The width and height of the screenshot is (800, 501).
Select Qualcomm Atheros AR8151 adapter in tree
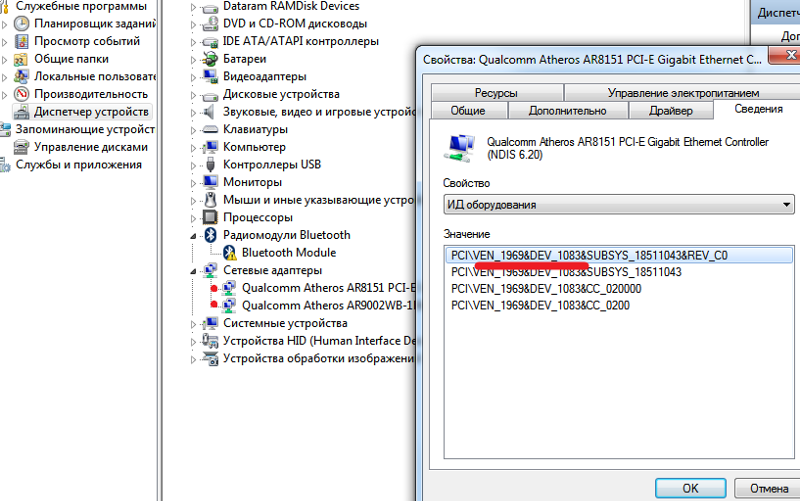tap(329, 288)
